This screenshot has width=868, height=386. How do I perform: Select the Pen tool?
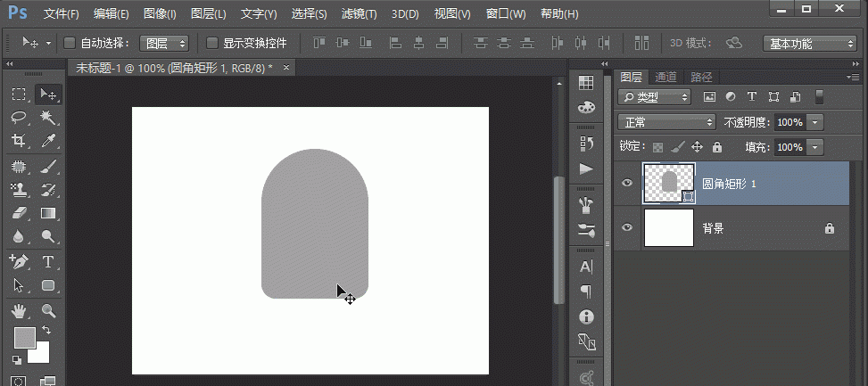click(19, 262)
